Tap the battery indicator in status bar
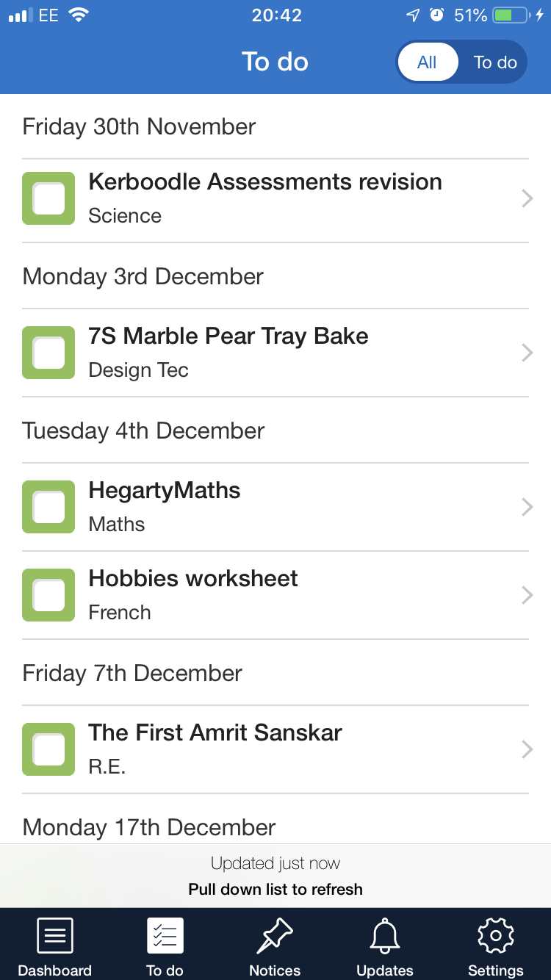 pyautogui.click(x=512, y=15)
